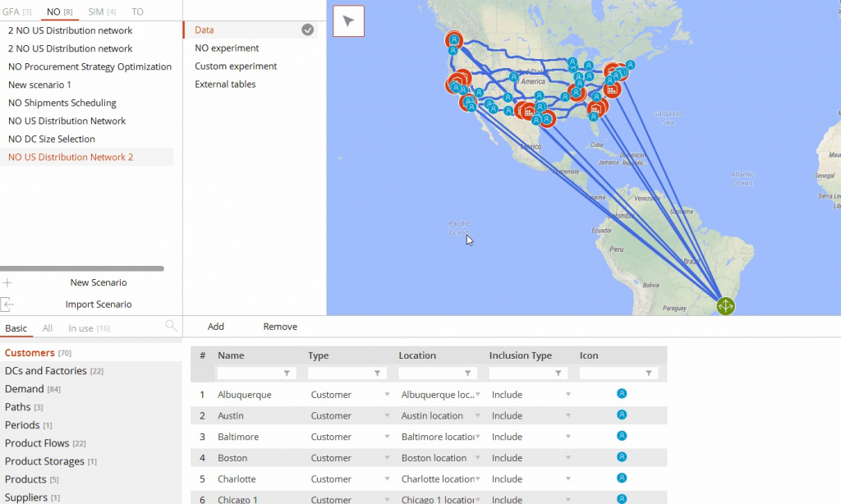Open the Inclusion Type dropdown for Austin
The image size is (841, 504).
click(x=568, y=416)
